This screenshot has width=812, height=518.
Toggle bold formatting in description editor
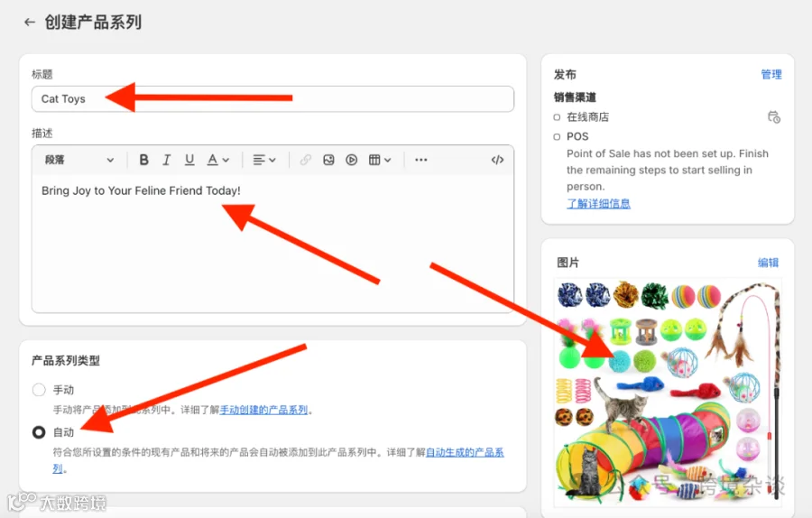pyautogui.click(x=144, y=160)
